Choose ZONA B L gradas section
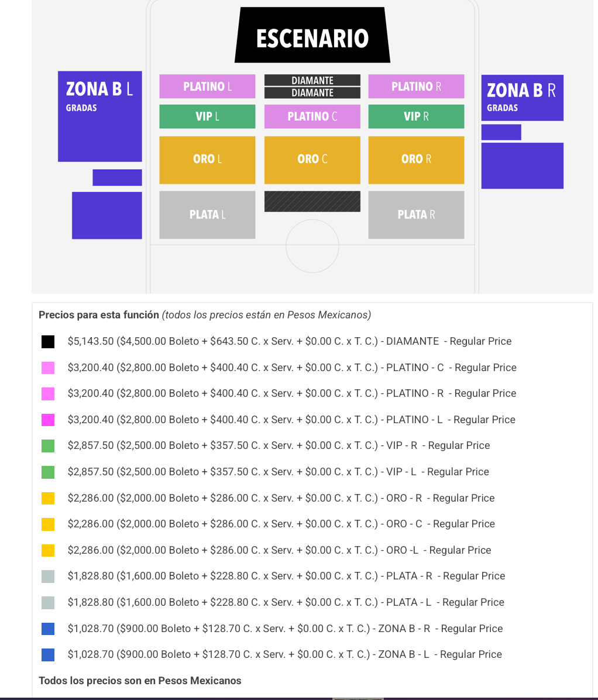598x700 pixels. (x=99, y=116)
